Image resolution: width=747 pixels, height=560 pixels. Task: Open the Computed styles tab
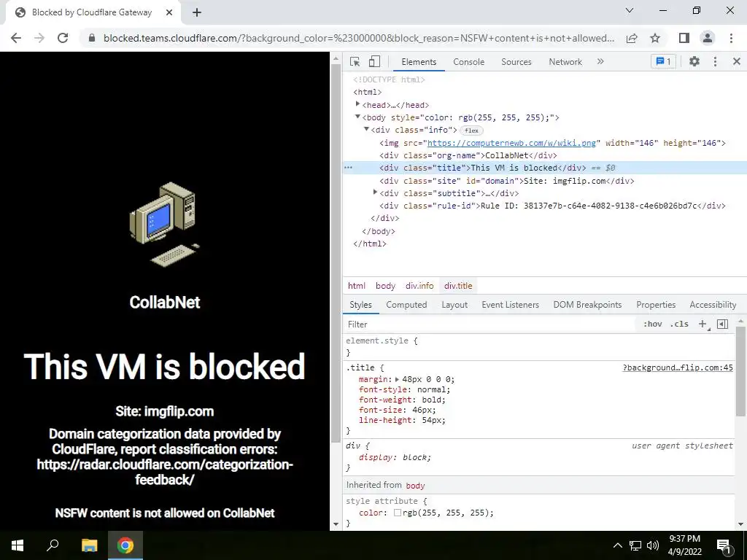[406, 305]
